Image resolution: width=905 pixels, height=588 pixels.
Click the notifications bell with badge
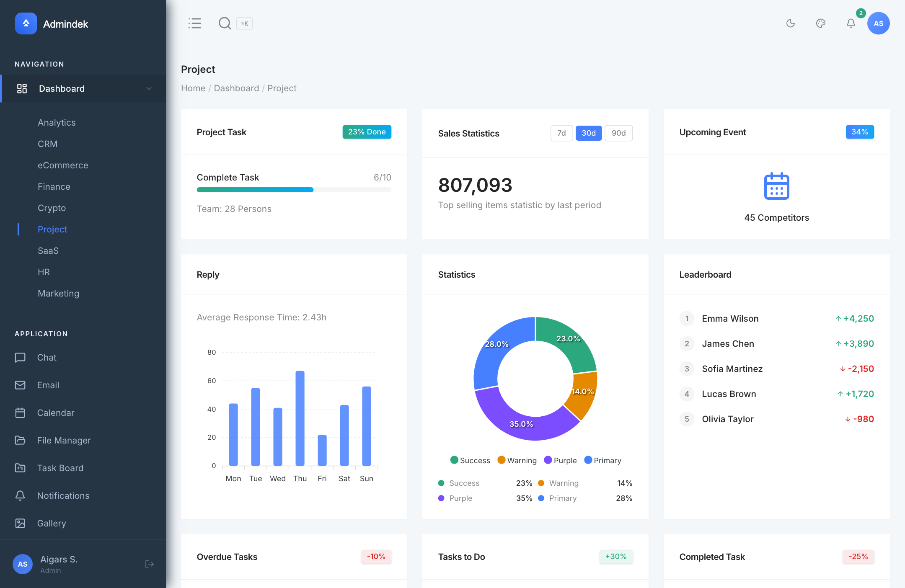pos(850,23)
